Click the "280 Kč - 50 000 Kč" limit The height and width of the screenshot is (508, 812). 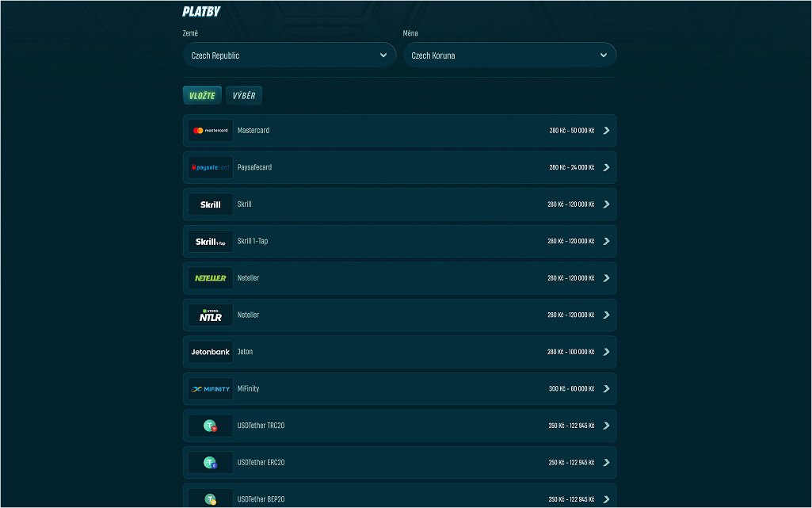(x=572, y=131)
